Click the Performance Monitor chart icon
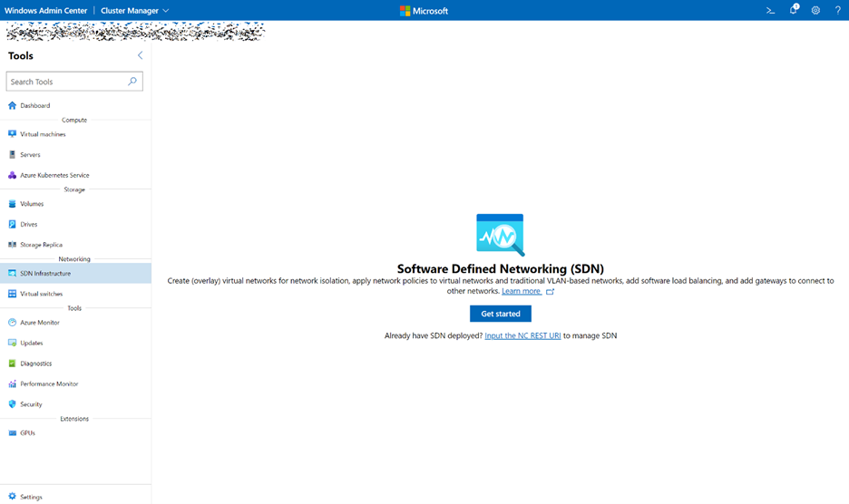849x504 pixels. pyautogui.click(x=12, y=383)
